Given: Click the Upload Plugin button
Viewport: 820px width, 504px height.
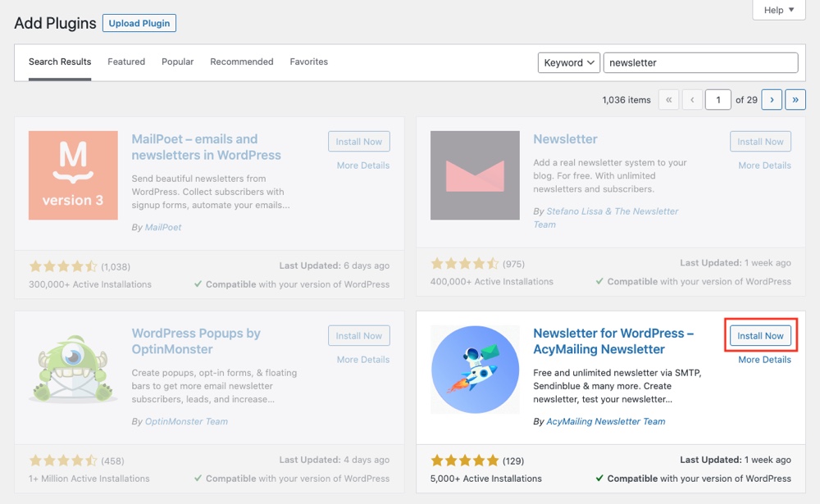Looking at the screenshot, I should 139,24.
